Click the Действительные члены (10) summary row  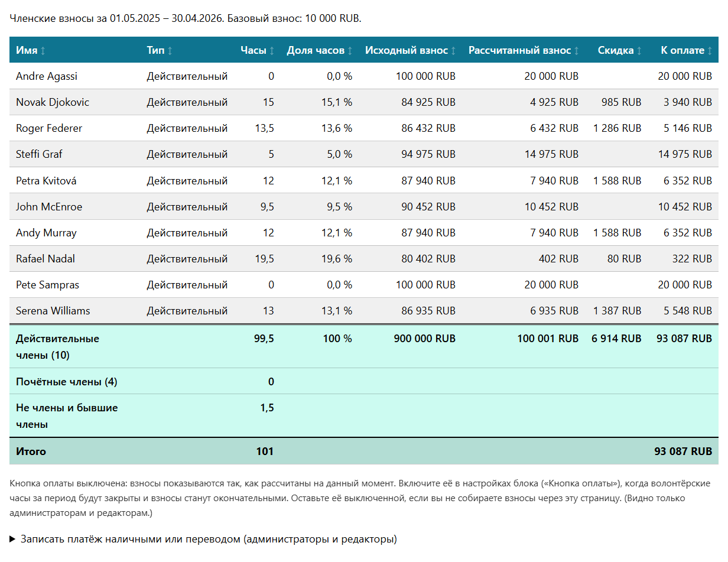[364, 346]
